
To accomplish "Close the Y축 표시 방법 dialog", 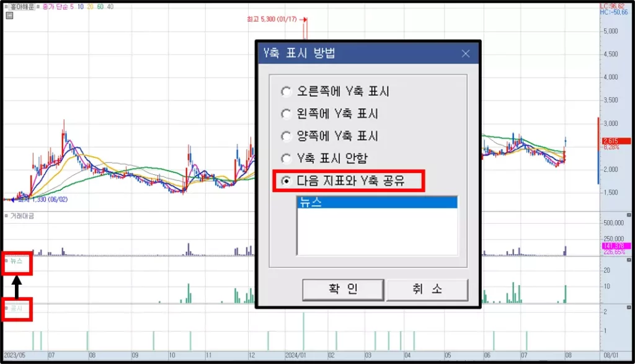I will (x=466, y=53).
